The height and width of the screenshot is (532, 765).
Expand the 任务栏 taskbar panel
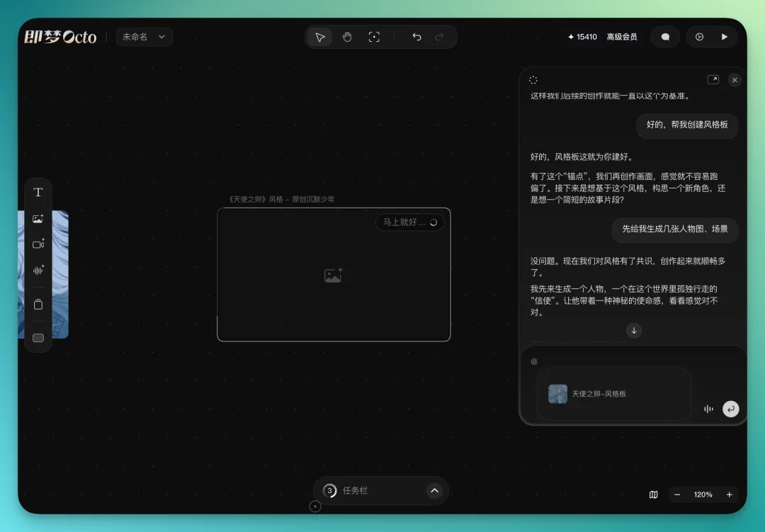click(434, 490)
